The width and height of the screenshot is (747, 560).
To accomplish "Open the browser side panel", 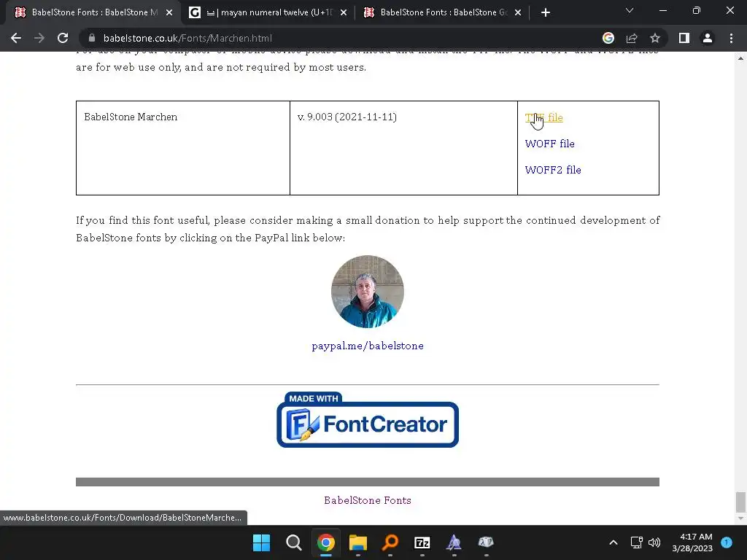I will click(x=684, y=38).
